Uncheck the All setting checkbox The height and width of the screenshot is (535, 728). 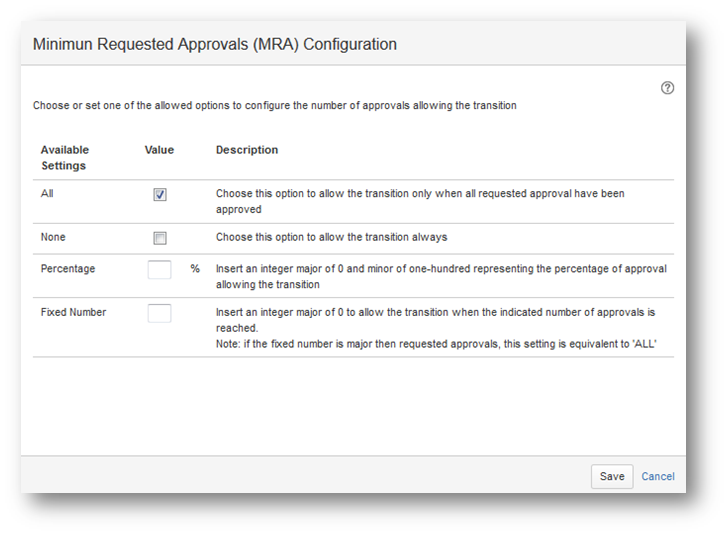(160, 195)
